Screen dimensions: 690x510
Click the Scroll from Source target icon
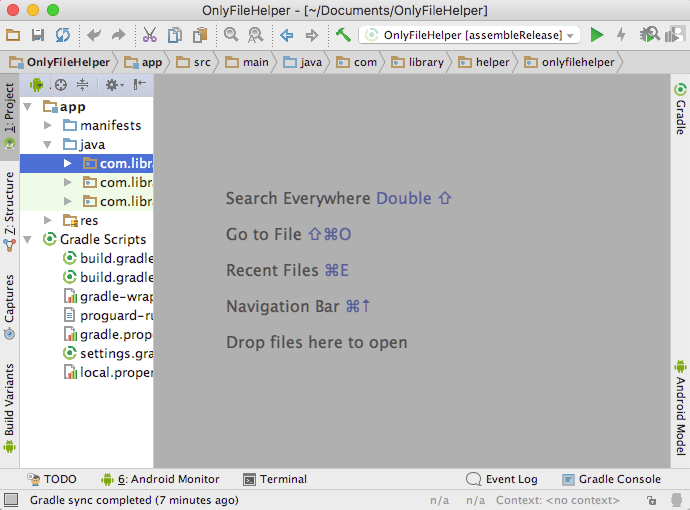(x=61, y=84)
